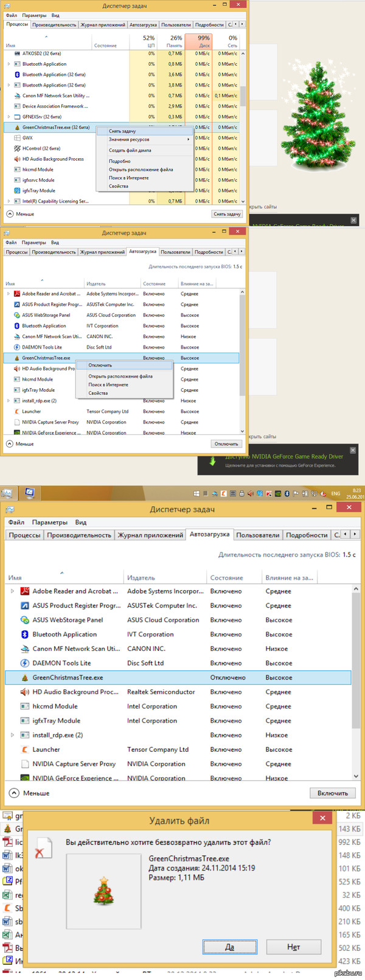Screen dimensions: 365x980
Task: Choose 'Снять задачу' from the context menu
Action: pyautogui.click(x=122, y=131)
